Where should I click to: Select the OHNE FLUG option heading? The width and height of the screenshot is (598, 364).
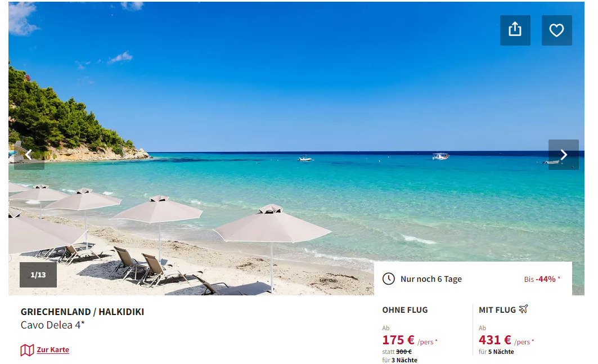(x=405, y=310)
